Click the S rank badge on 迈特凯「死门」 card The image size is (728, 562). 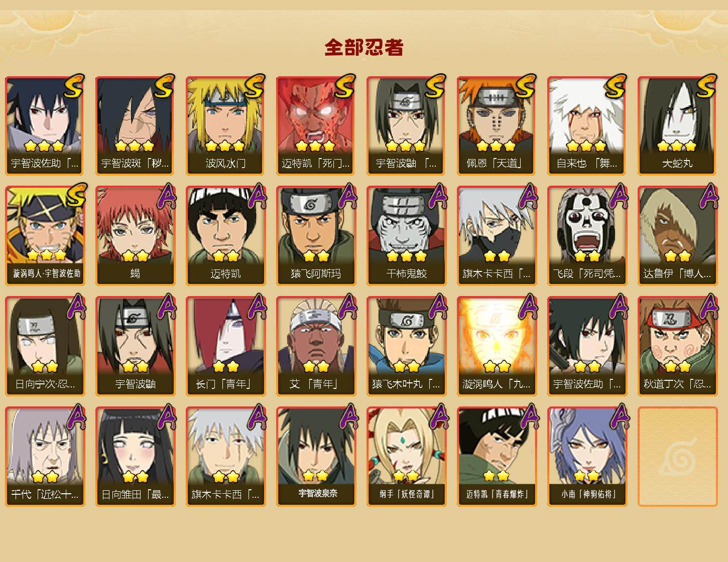click(345, 86)
